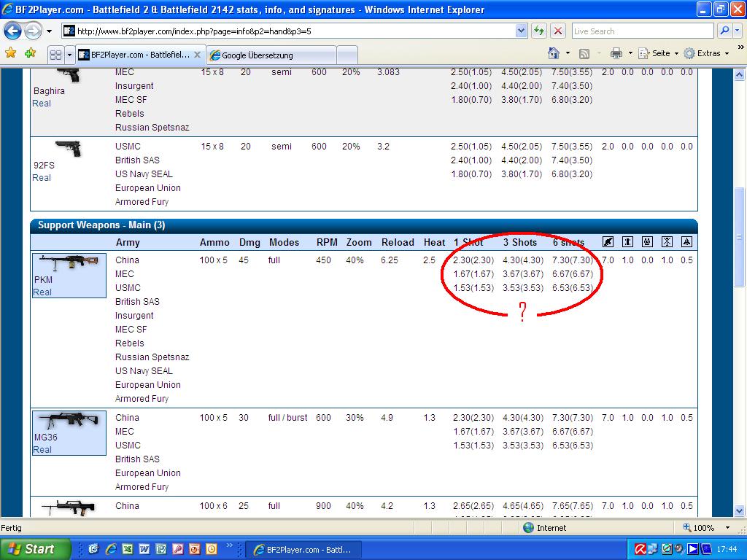Click the RPM column header
Screen dimensions: 747x560
[x=327, y=242]
